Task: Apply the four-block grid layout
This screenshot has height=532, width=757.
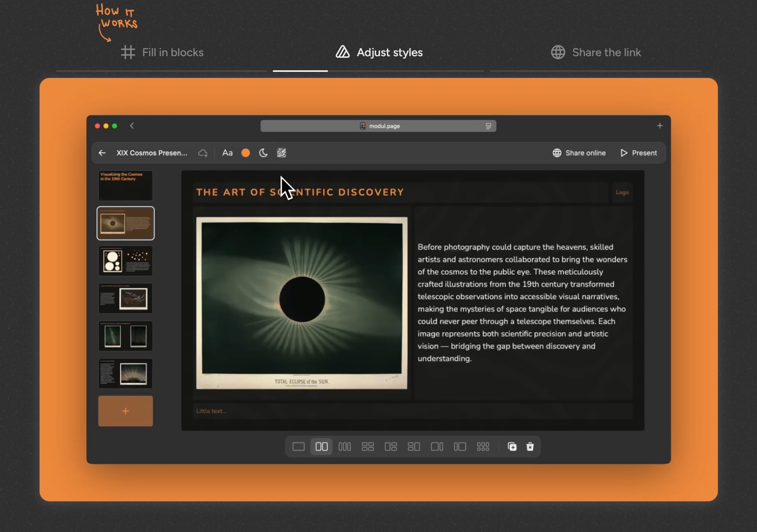Action: 367,447
